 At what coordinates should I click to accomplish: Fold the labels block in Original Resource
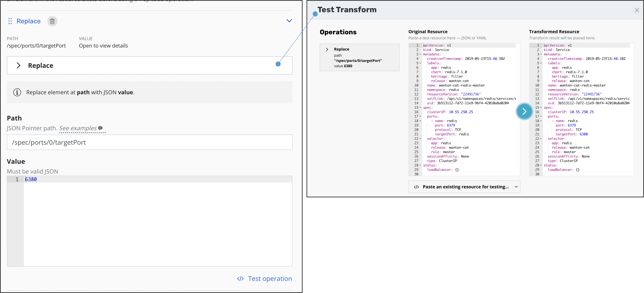[420, 63]
